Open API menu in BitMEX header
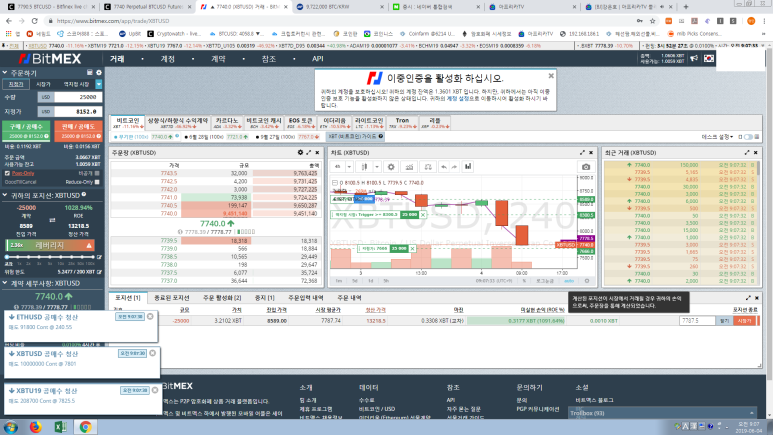The image size is (773, 435). (x=317, y=59)
